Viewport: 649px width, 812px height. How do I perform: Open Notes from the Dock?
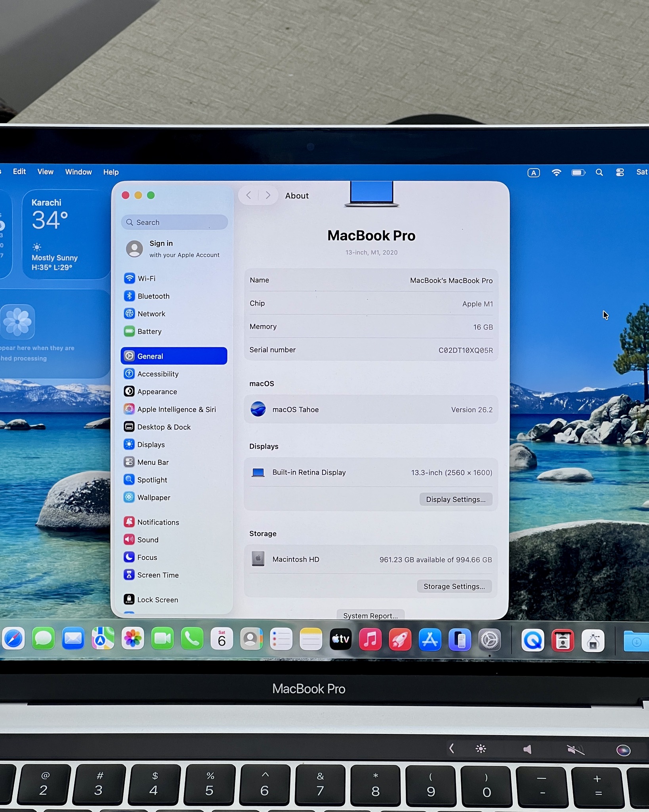(311, 639)
